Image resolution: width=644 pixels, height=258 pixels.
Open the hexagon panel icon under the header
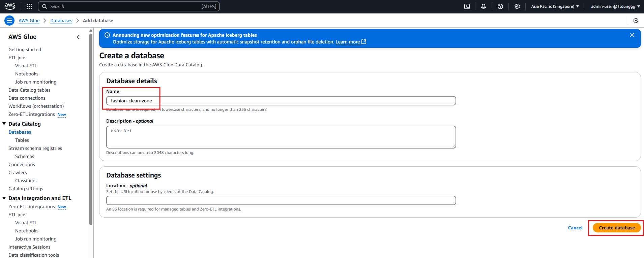click(x=636, y=21)
